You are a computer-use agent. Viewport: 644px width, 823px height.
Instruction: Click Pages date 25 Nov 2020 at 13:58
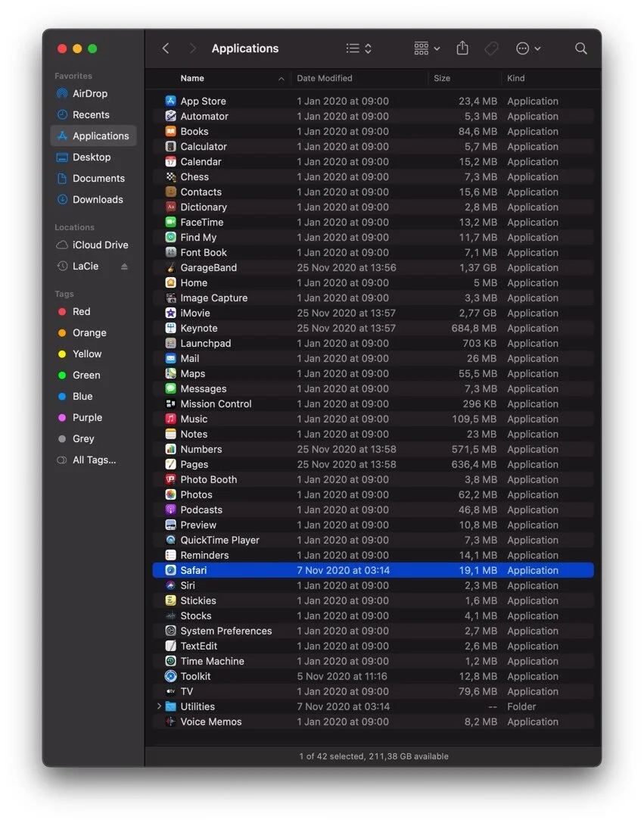(x=346, y=465)
